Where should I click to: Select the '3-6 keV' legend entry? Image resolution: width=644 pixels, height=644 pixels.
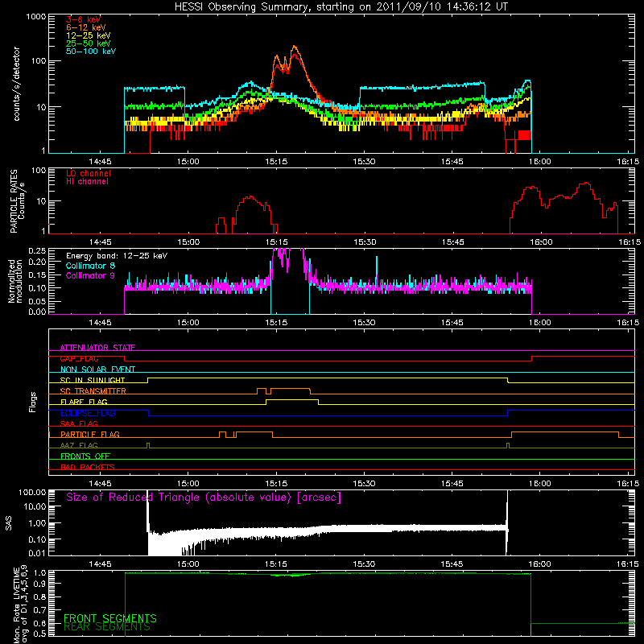[84, 19]
